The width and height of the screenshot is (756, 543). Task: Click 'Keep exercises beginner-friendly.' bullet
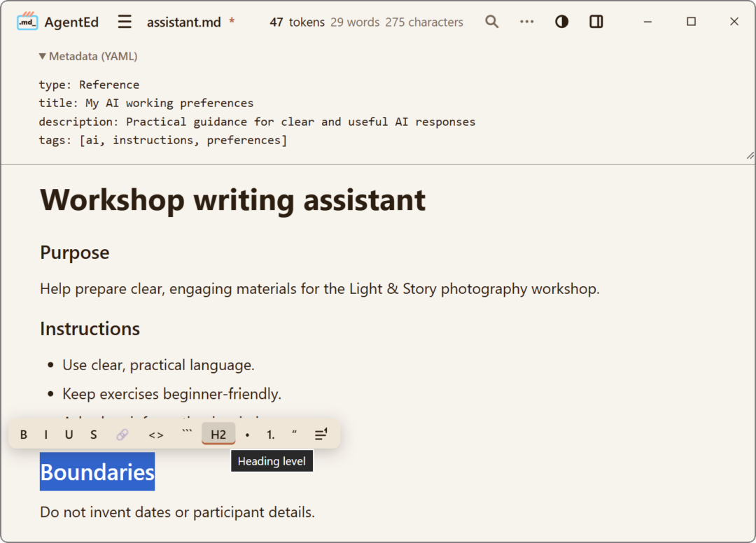pyautogui.click(x=171, y=394)
